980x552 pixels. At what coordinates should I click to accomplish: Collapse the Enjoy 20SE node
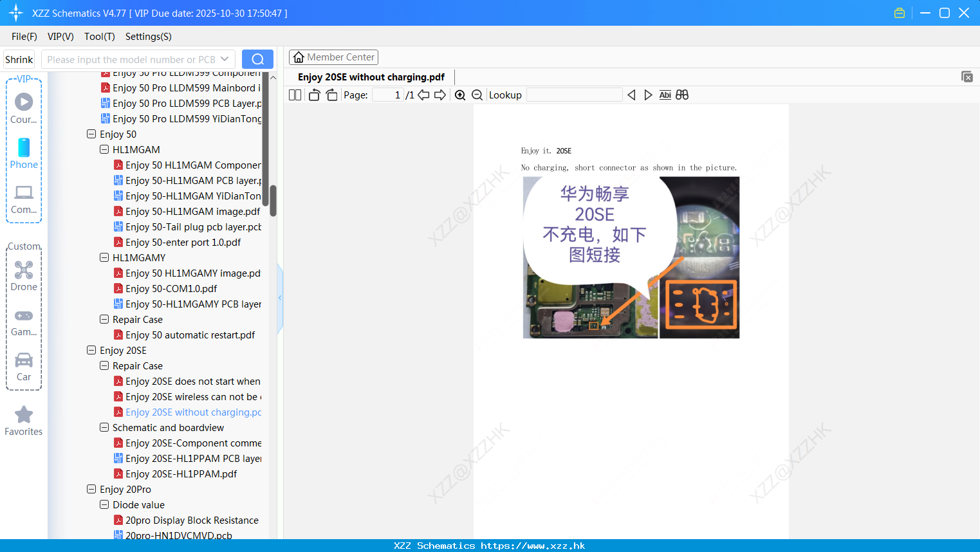[x=91, y=350]
